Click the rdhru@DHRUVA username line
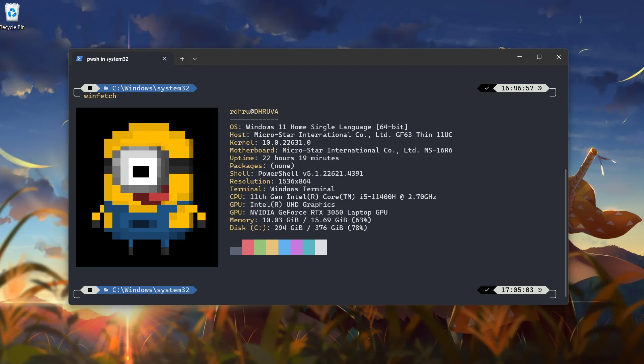The width and height of the screenshot is (644, 364). [x=254, y=111]
